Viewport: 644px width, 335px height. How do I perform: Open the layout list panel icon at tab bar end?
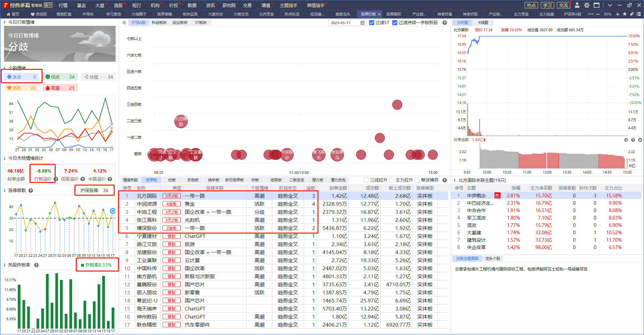click(x=639, y=14)
